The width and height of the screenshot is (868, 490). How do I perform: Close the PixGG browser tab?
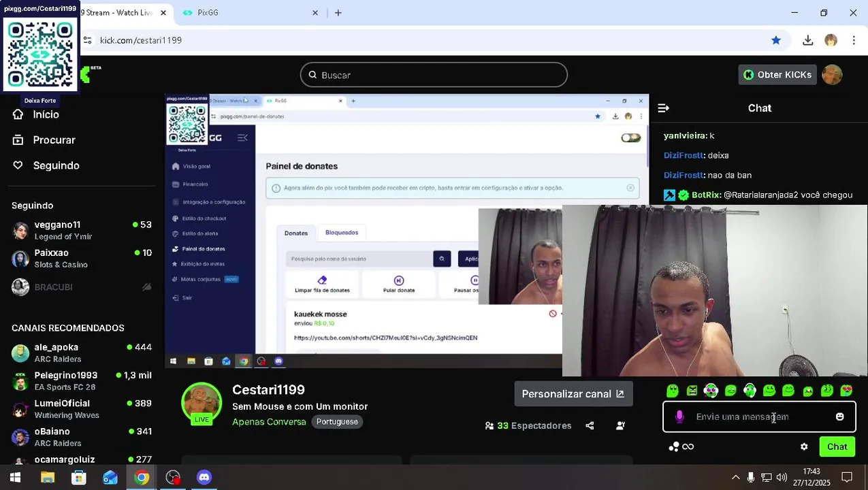pyautogui.click(x=315, y=13)
